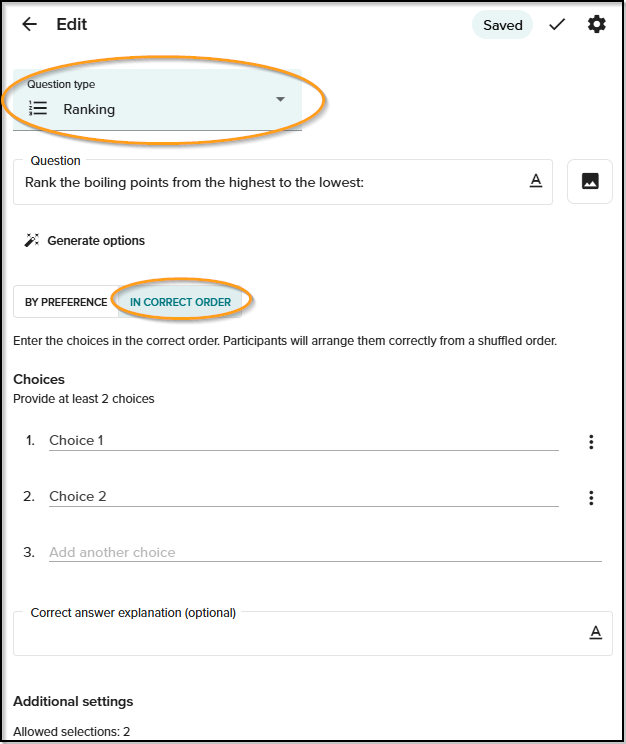Click the magic wand Generate options icon
The image size is (626, 744).
coord(32,240)
